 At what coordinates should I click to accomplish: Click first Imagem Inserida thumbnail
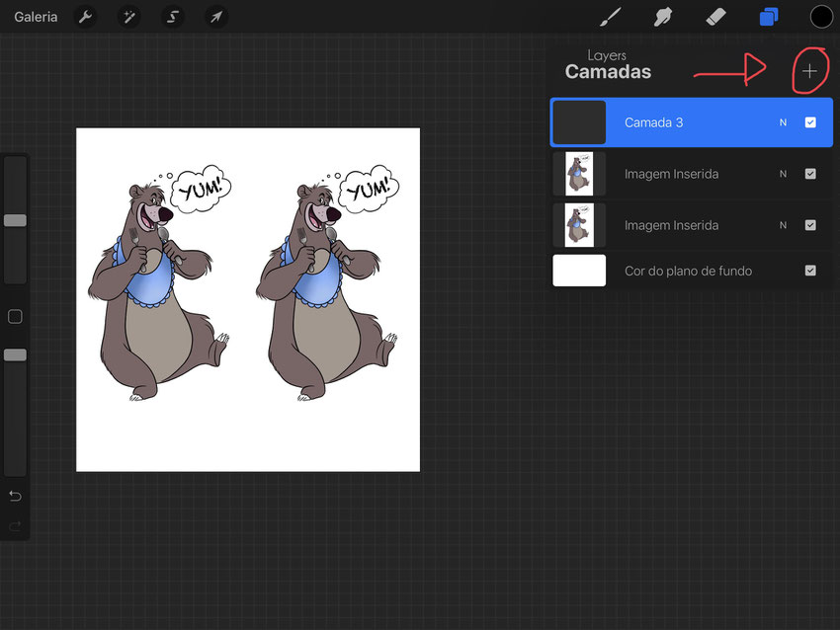click(579, 174)
